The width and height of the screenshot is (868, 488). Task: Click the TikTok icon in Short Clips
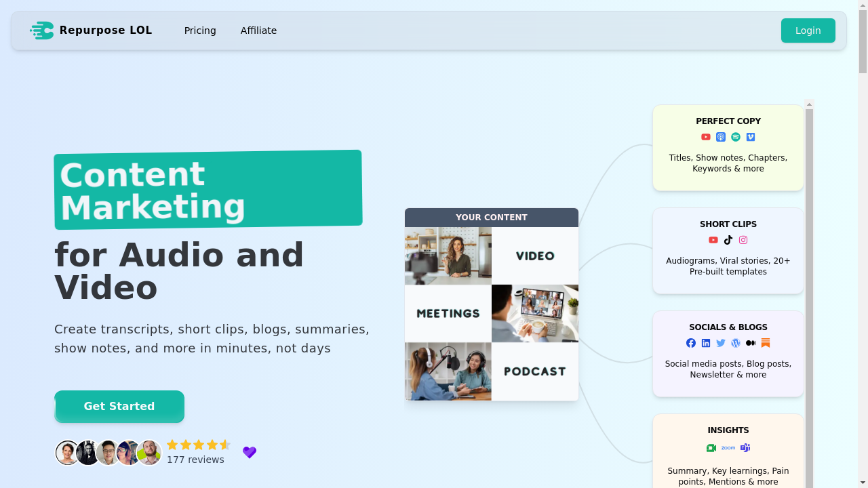[728, 240]
